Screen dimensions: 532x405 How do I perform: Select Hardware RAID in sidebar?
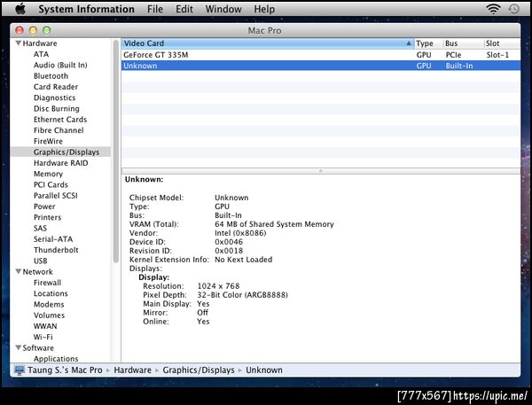point(60,163)
